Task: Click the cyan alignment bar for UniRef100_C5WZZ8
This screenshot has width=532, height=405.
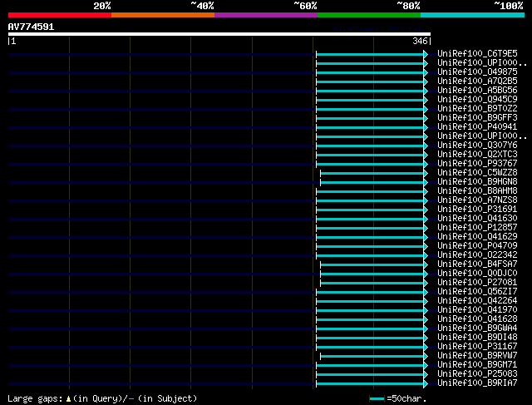Action: 372,174
